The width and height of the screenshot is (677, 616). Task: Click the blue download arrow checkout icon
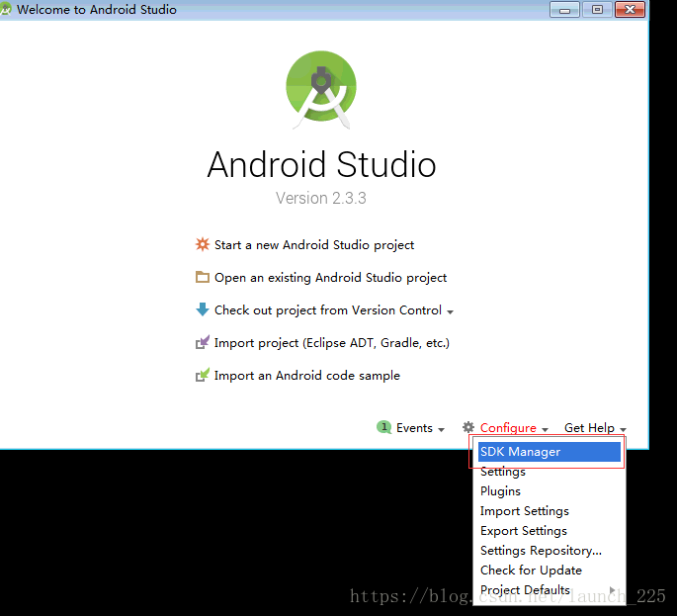click(x=202, y=309)
